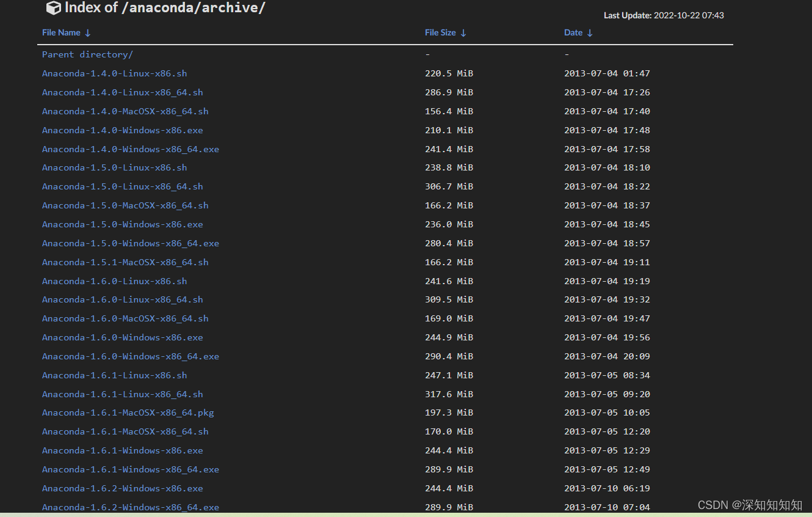812x517 pixels.
Task: Download Anaconda-1.6.0-MacOSX-x86_64.sh
Action: pyautogui.click(x=125, y=318)
